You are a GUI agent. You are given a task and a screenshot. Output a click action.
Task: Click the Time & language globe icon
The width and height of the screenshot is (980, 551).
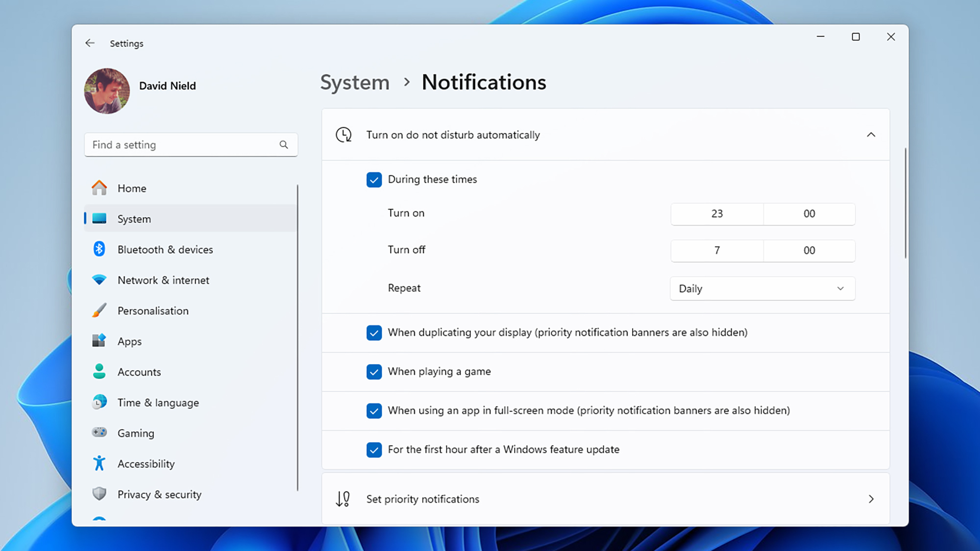99,402
